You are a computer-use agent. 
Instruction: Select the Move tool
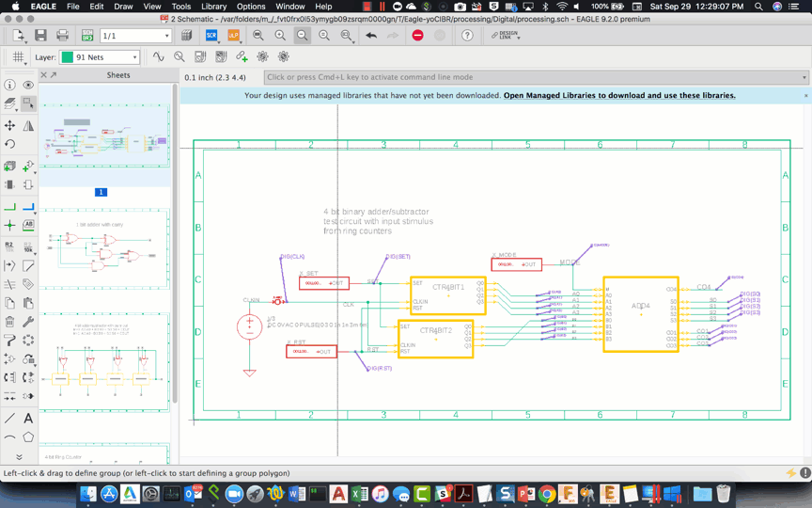[x=9, y=126]
